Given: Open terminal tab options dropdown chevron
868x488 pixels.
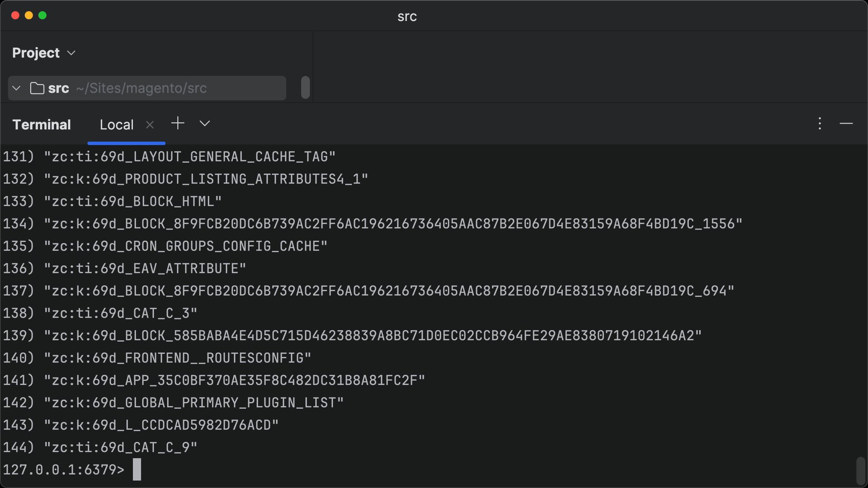Looking at the screenshot, I should tap(205, 123).
